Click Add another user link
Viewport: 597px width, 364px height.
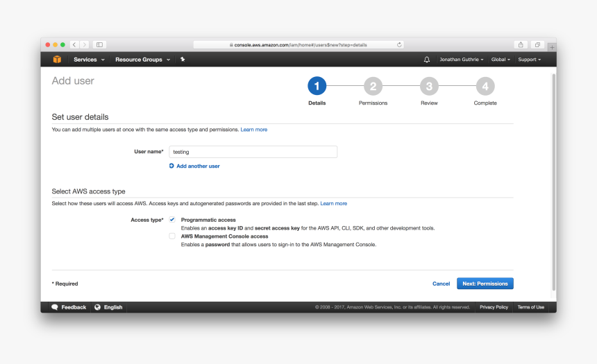198,166
